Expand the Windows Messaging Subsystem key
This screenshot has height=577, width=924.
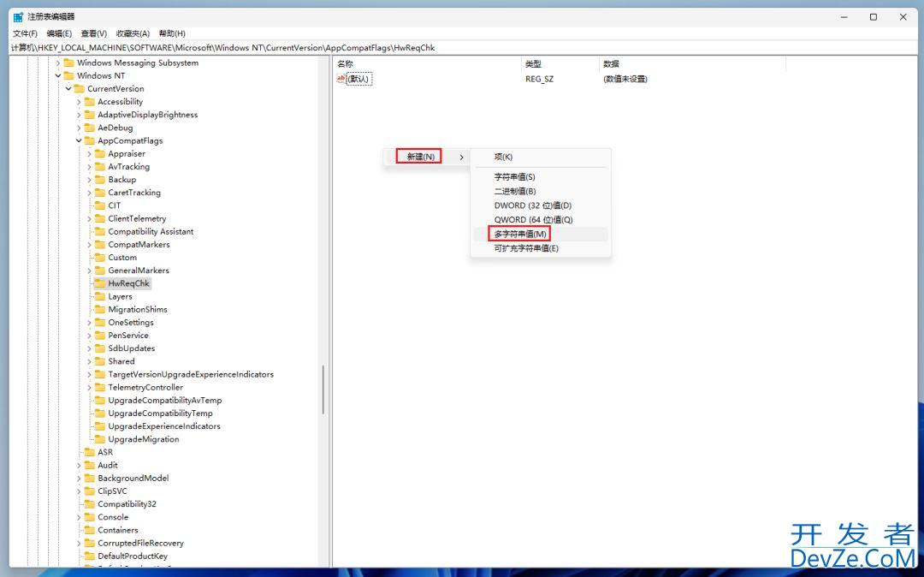(x=58, y=62)
